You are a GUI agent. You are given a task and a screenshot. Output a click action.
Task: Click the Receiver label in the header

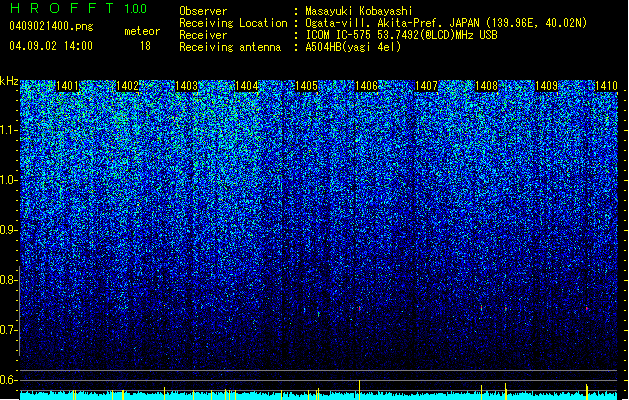pos(203,35)
